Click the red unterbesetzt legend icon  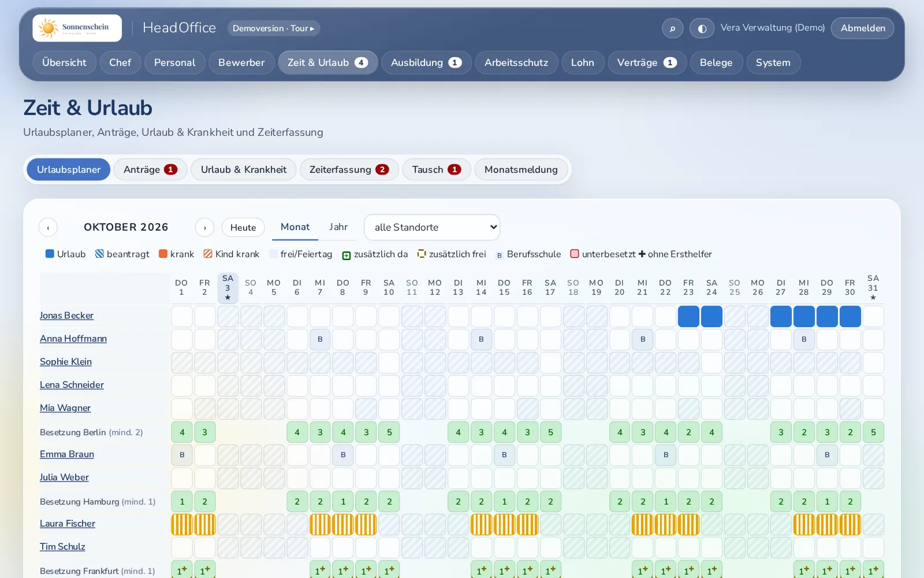[575, 254]
